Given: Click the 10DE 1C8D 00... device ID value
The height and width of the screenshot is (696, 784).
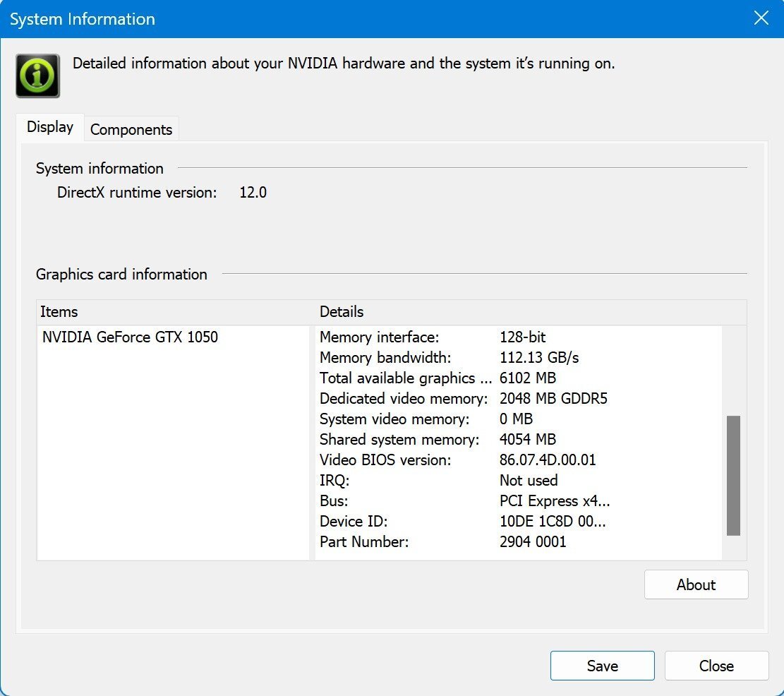Looking at the screenshot, I should (553, 522).
